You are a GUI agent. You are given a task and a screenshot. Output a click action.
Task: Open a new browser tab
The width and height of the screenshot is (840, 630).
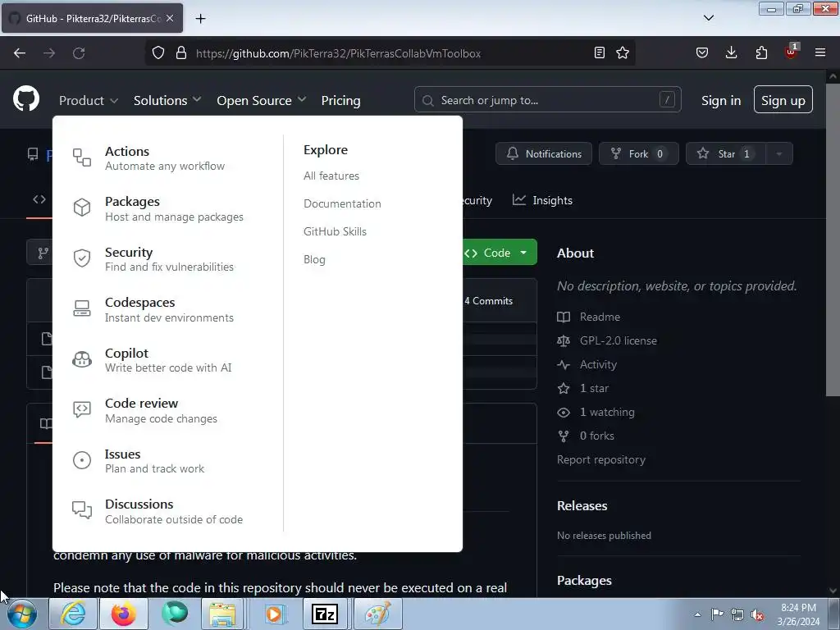tap(200, 19)
